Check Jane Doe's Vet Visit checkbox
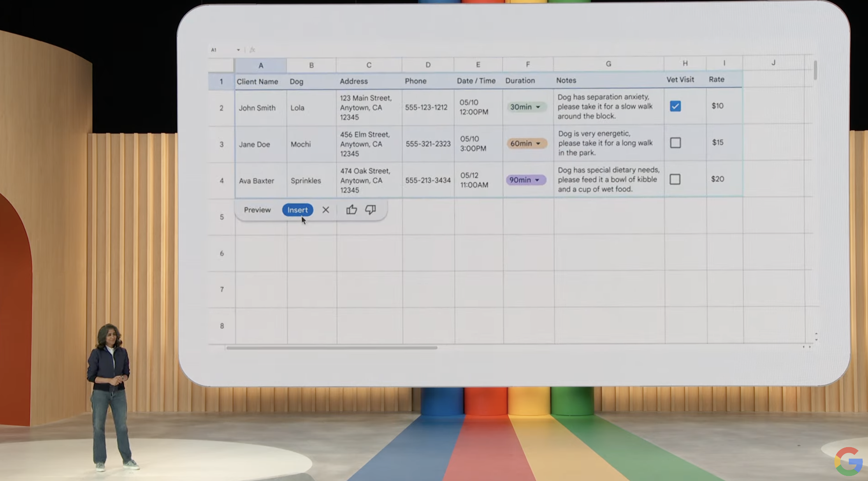The width and height of the screenshot is (868, 481). click(675, 143)
